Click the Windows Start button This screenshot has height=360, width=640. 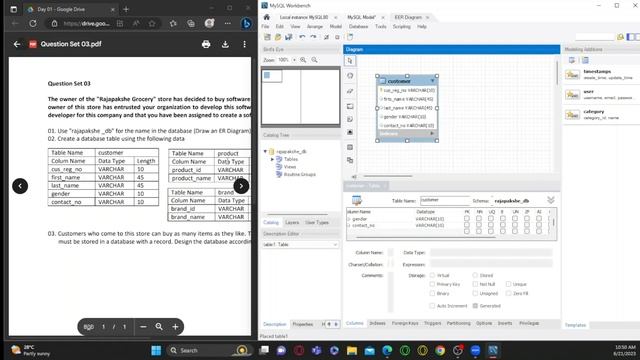[156, 350]
